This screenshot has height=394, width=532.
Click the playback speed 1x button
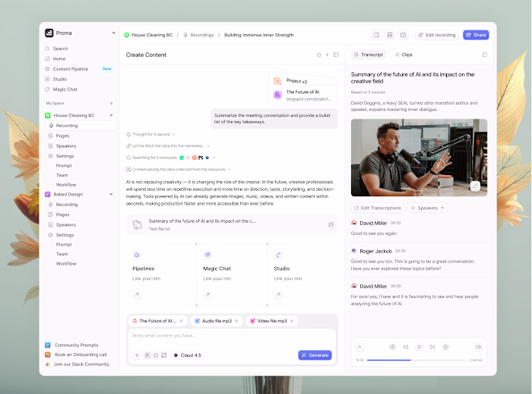tap(360, 347)
